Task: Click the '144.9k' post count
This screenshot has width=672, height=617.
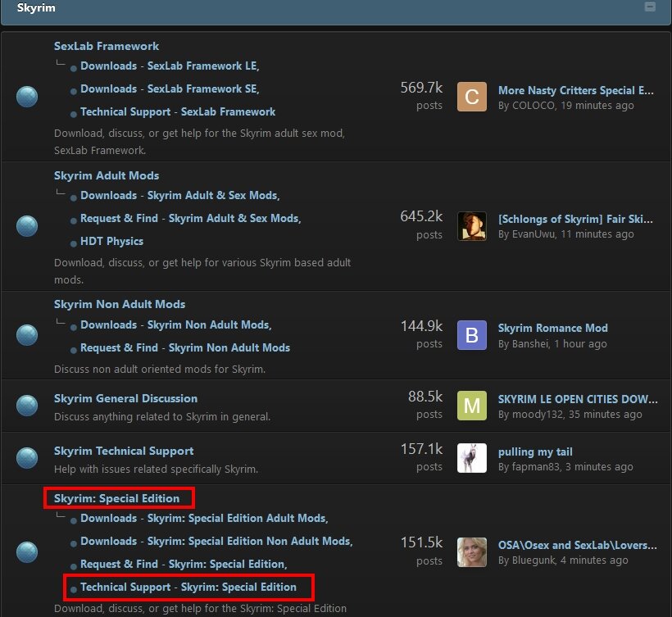Action: pyautogui.click(x=421, y=326)
